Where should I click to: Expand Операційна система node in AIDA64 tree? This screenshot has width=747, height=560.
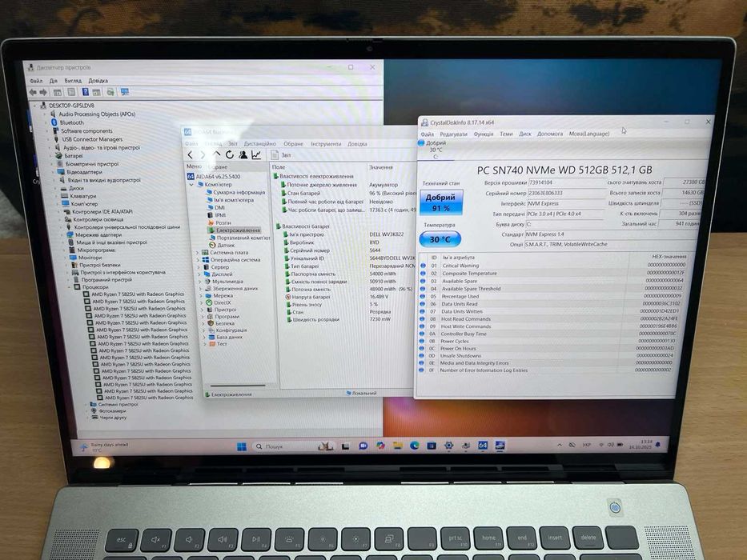[x=199, y=260]
